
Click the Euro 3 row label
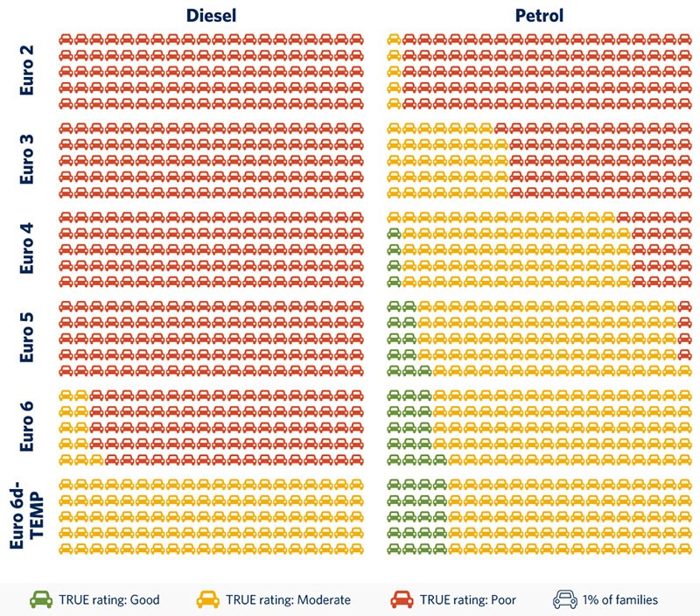pyautogui.click(x=27, y=160)
